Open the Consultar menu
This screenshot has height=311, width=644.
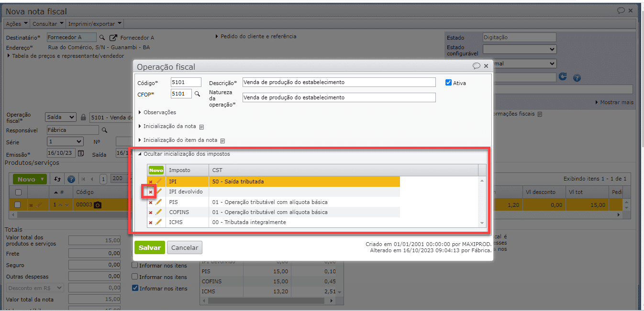[48, 24]
